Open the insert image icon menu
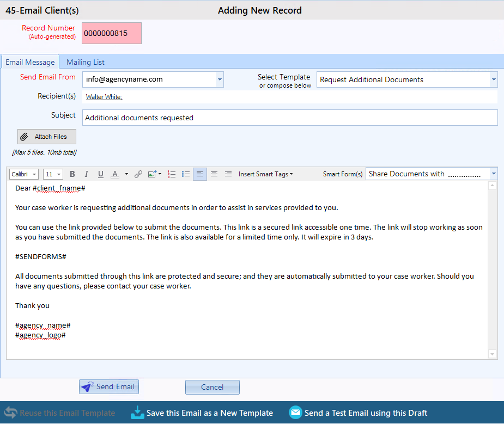 coord(154,174)
